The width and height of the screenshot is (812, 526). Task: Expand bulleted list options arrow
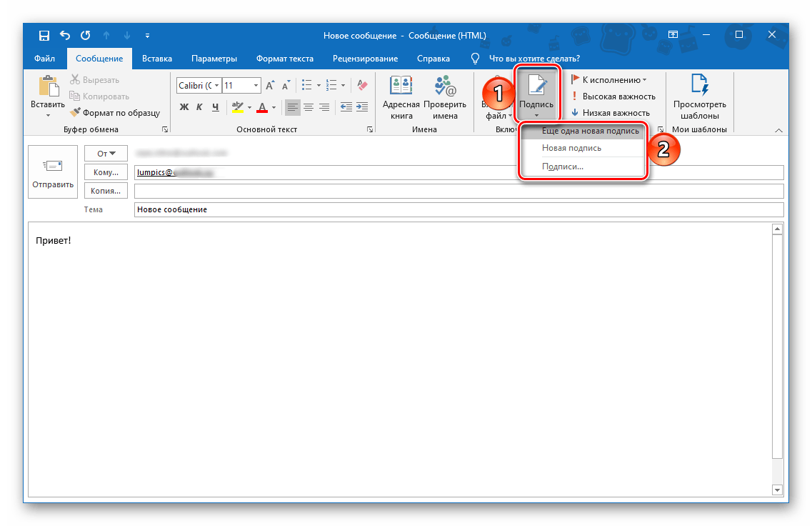pos(319,86)
